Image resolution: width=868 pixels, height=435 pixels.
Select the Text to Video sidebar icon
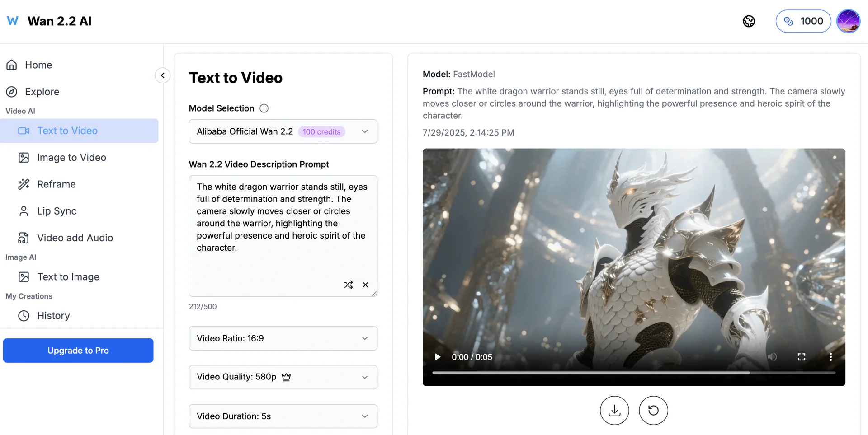pos(24,131)
